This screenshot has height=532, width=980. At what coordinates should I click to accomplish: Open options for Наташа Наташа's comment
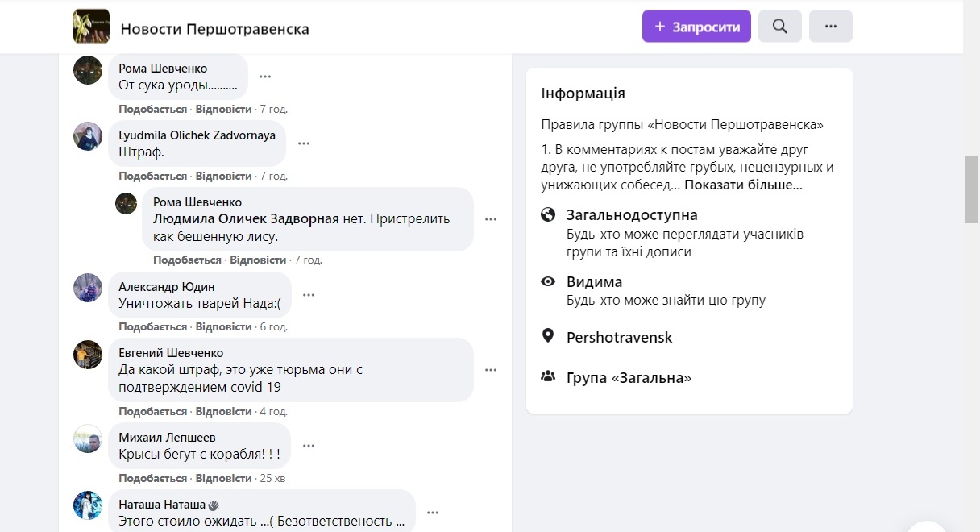(x=433, y=512)
